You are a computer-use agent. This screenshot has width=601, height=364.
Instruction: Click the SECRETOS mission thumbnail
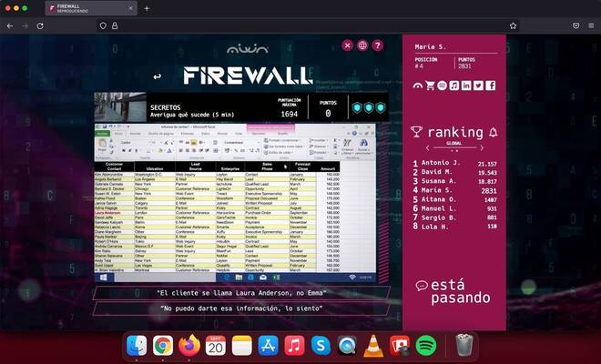pos(120,106)
